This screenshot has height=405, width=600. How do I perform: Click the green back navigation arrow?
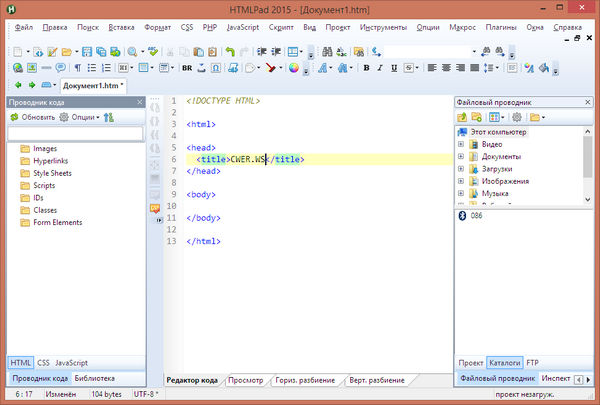pos(16,87)
